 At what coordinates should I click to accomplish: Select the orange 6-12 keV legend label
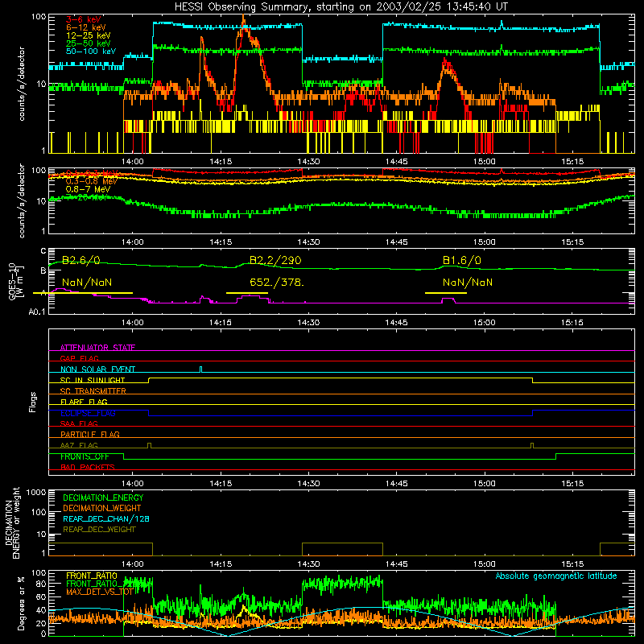pyautogui.click(x=86, y=27)
